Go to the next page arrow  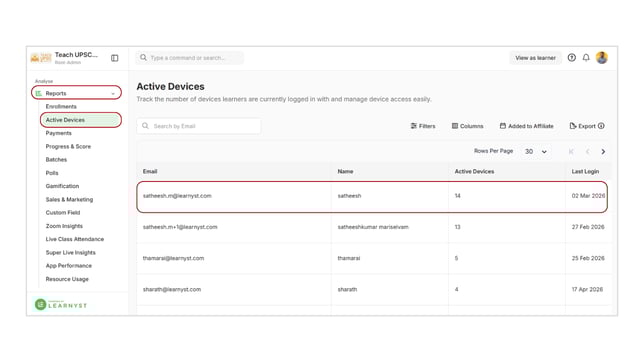click(603, 152)
